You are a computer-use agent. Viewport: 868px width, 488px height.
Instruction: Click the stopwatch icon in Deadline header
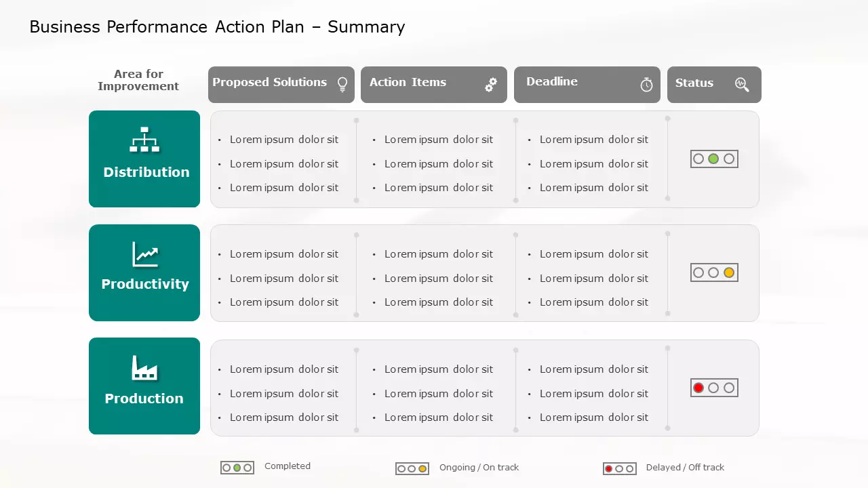click(646, 85)
